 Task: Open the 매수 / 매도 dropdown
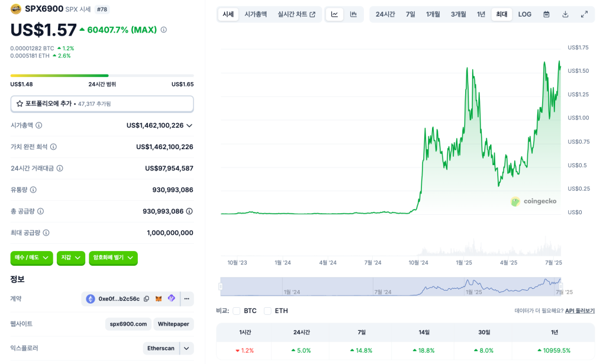pos(31,258)
